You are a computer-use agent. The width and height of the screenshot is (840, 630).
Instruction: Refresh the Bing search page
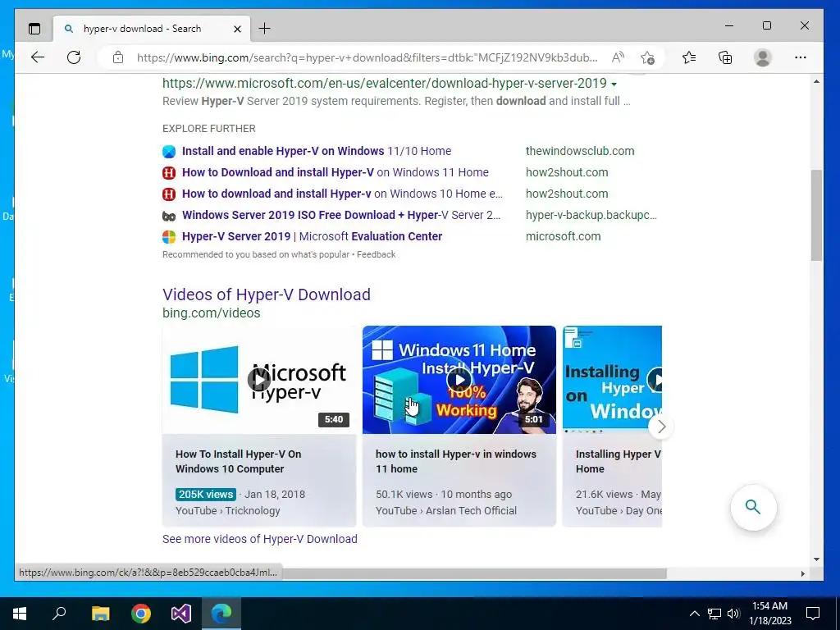(x=74, y=57)
